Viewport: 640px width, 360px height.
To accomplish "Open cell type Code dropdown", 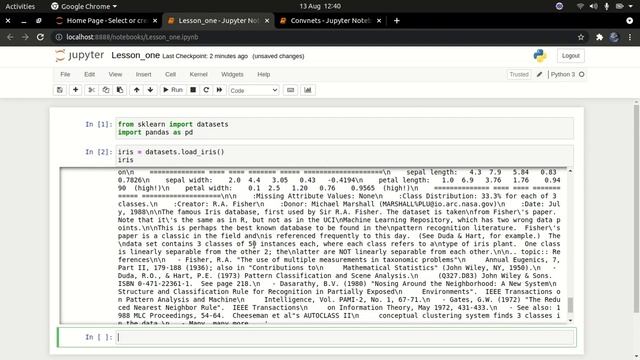I will tap(253, 90).
